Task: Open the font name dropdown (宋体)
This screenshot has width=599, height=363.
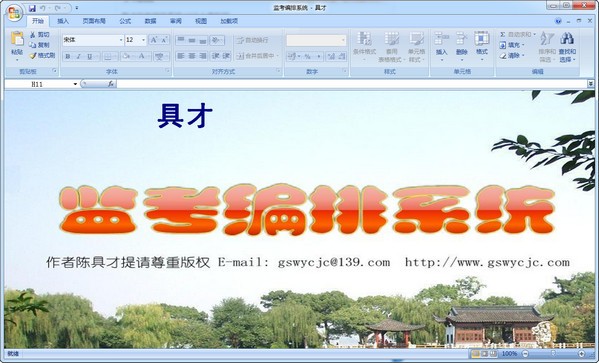Action: tap(121, 40)
